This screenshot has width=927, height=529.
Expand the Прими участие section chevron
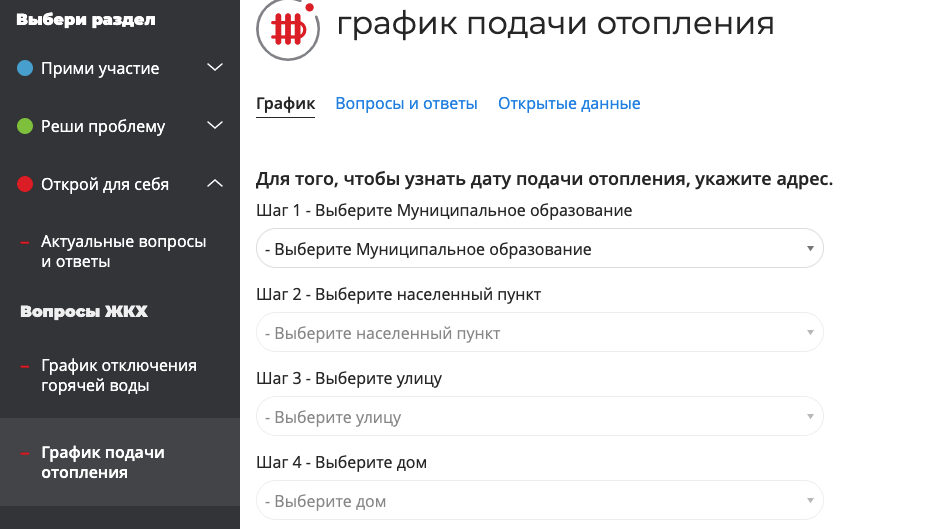click(x=214, y=68)
